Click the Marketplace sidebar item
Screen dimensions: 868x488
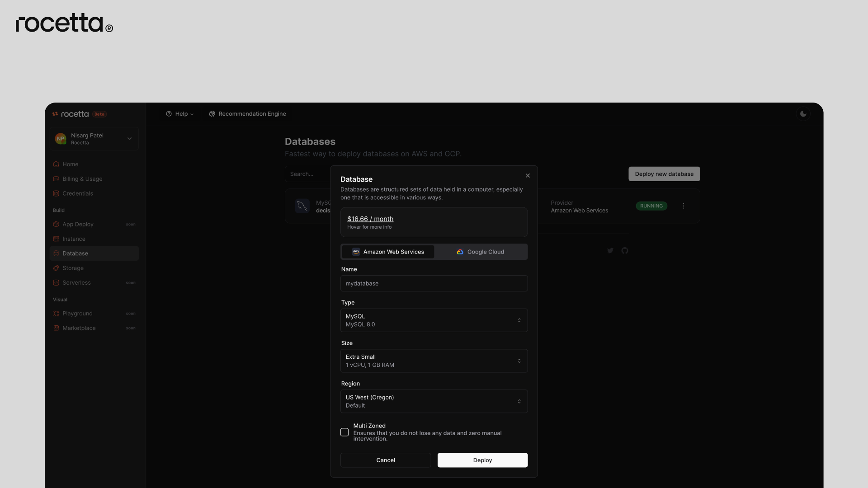94,328
